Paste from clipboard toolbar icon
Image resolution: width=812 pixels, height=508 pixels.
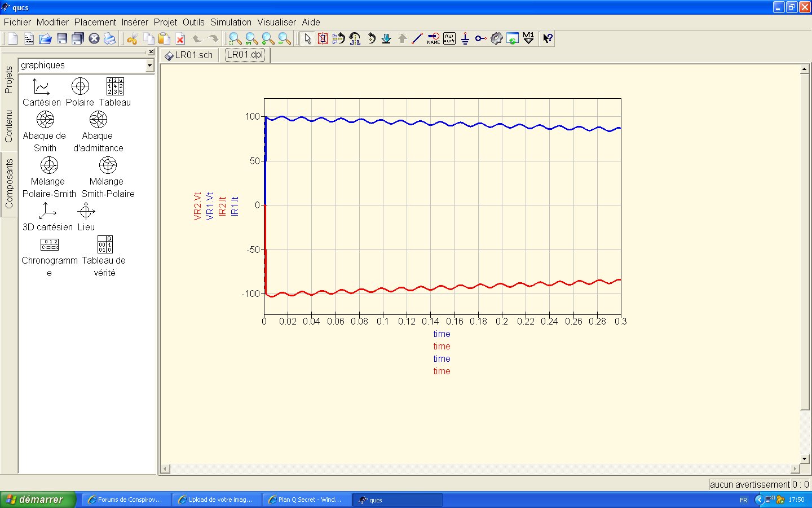pos(164,38)
